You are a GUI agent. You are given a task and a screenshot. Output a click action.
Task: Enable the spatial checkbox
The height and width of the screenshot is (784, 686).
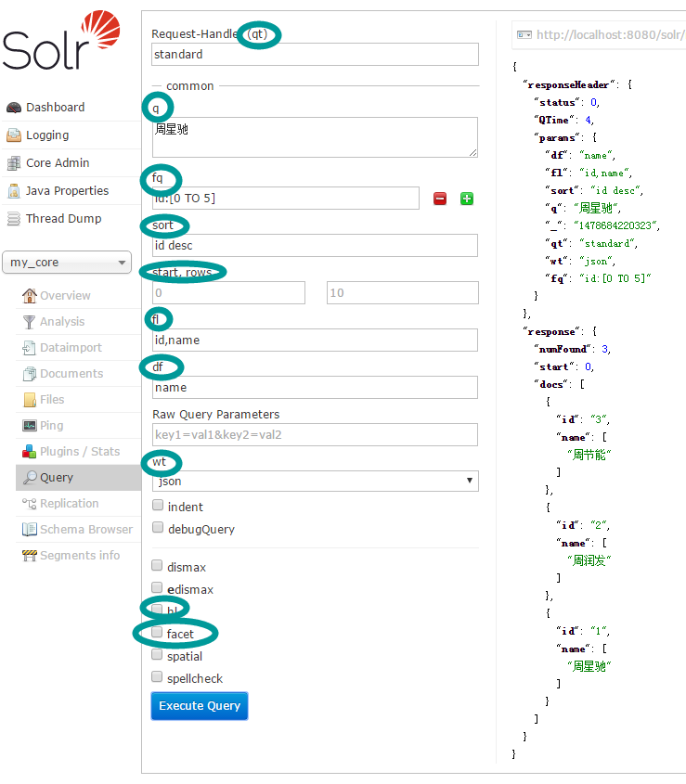[157, 654]
